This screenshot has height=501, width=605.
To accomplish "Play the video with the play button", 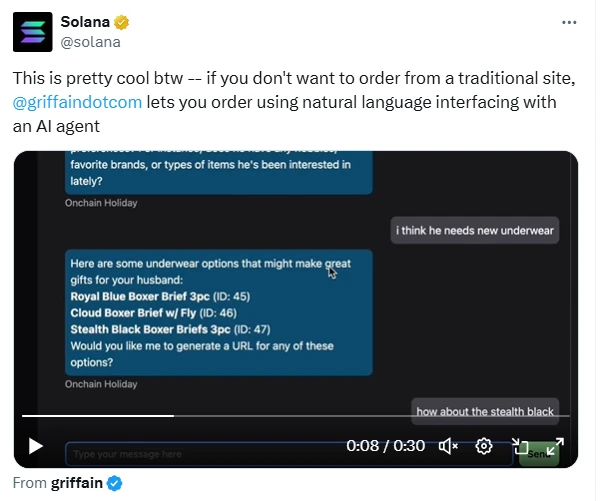I will point(36,446).
